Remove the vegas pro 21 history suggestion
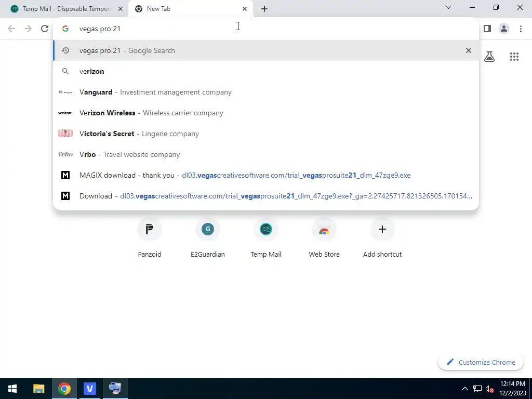 [469, 50]
